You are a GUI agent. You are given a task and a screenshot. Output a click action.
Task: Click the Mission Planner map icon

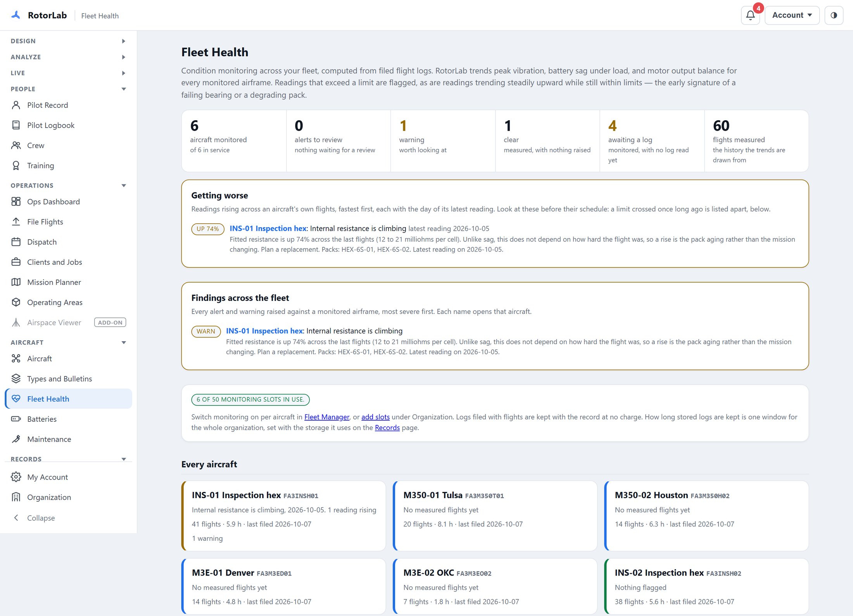coord(16,282)
